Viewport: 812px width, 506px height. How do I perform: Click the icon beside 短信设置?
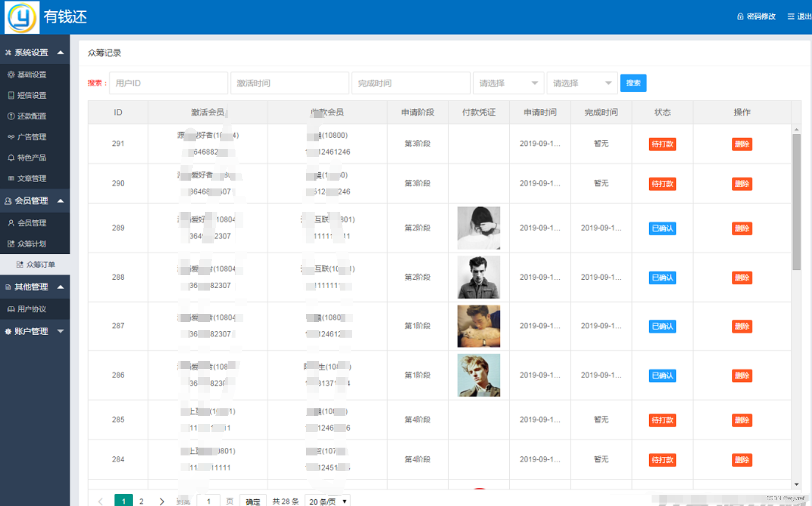pos(11,95)
